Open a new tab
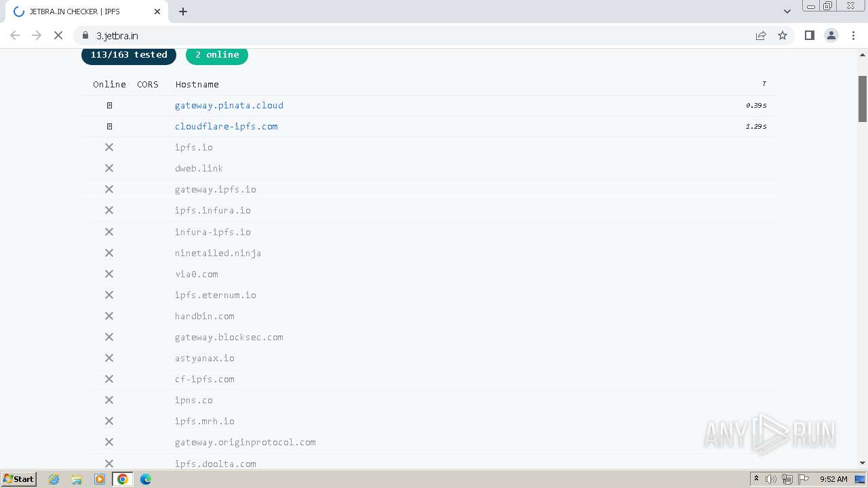The width and height of the screenshot is (868, 488). 183,12
